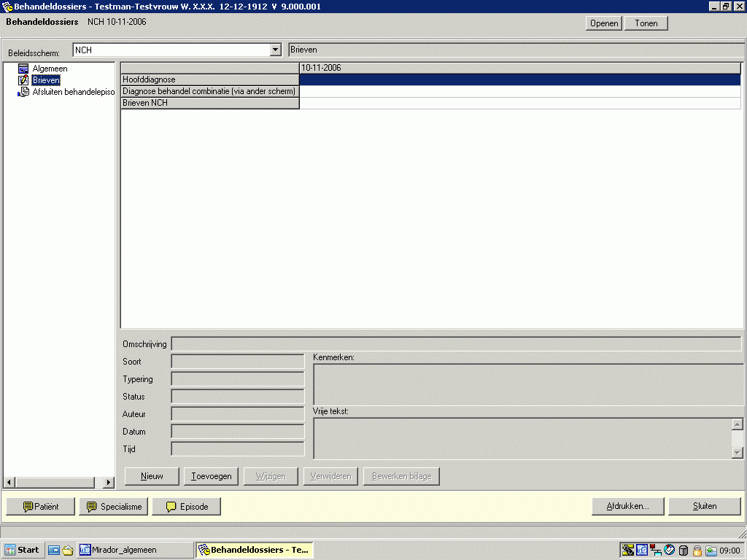Click the Hoofddiagnose cell for 10-11-2006
The width and height of the screenshot is (747, 560).
click(519, 80)
